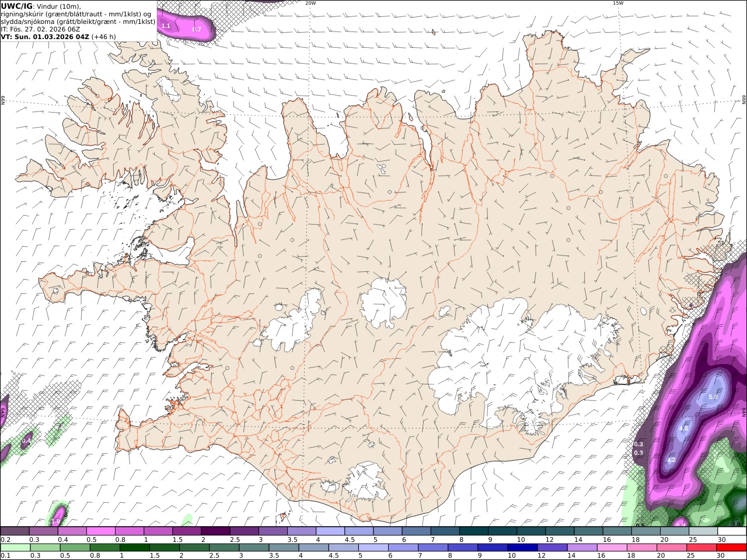Click the 4.2 precipitation value on map

click(x=671, y=460)
